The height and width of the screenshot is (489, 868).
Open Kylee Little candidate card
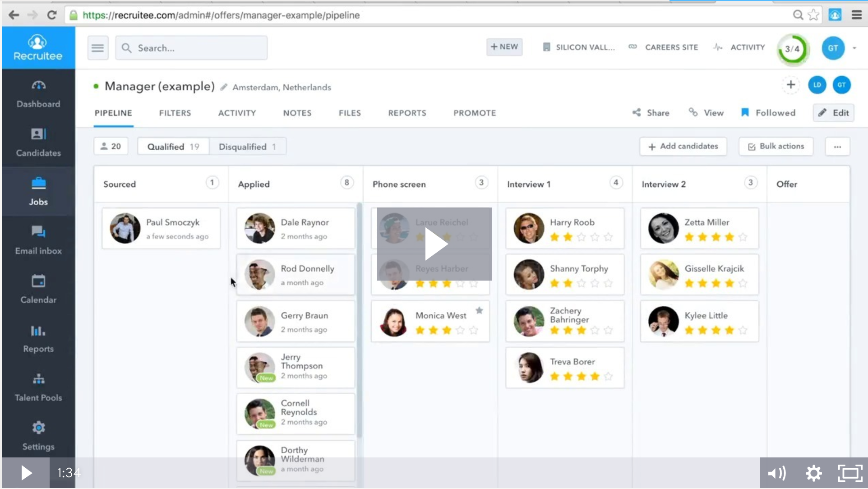click(699, 321)
